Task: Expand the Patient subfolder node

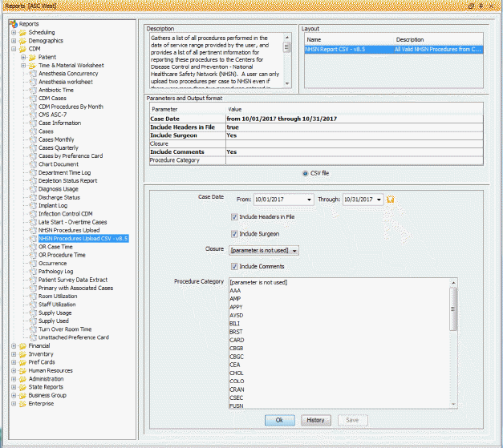Action: (x=23, y=57)
